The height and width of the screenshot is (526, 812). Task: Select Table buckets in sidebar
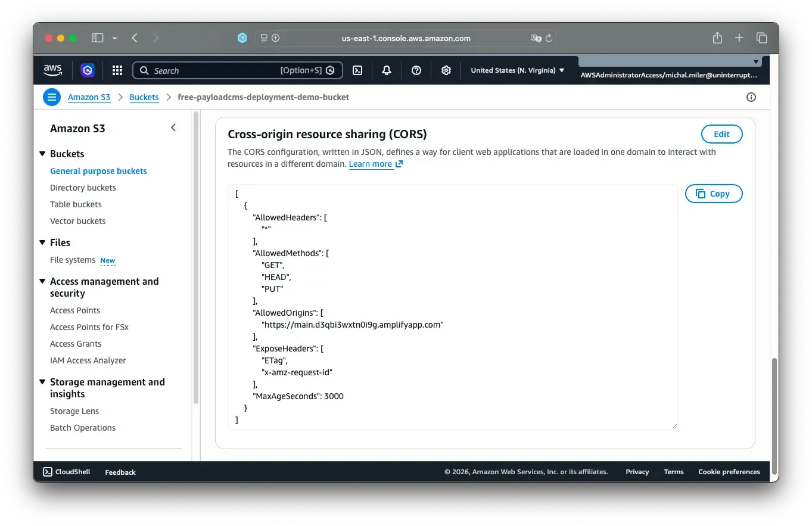[76, 204]
